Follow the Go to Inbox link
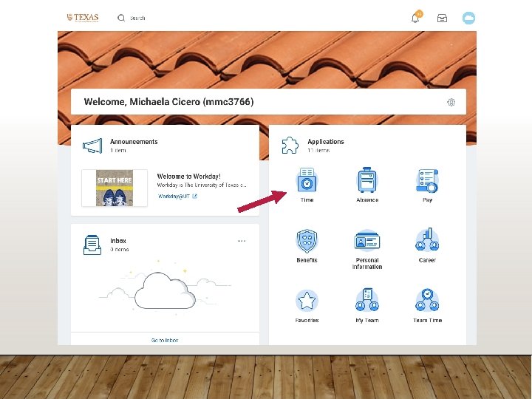The width and height of the screenshot is (532, 399). pyautogui.click(x=165, y=340)
